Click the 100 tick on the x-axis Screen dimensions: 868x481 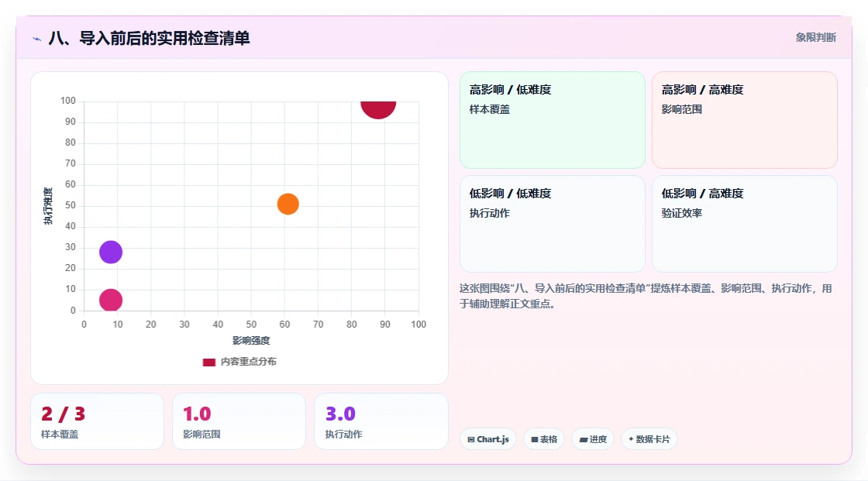[418, 325]
